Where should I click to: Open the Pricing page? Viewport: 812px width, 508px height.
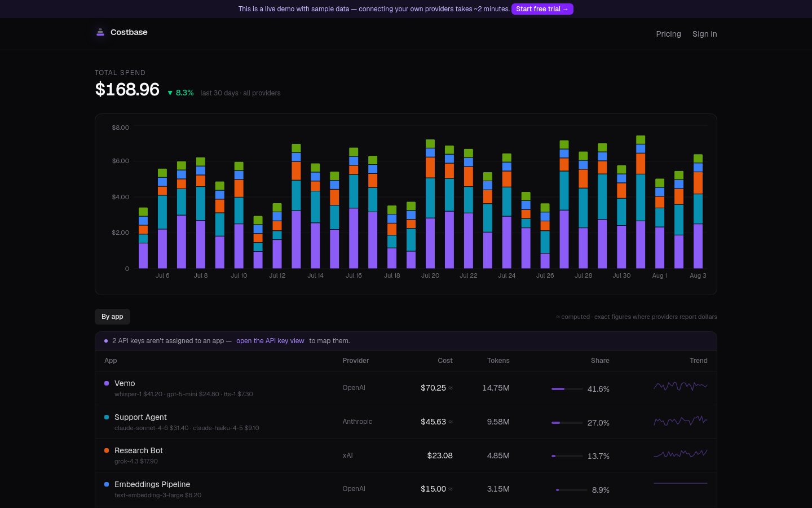[x=668, y=34]
